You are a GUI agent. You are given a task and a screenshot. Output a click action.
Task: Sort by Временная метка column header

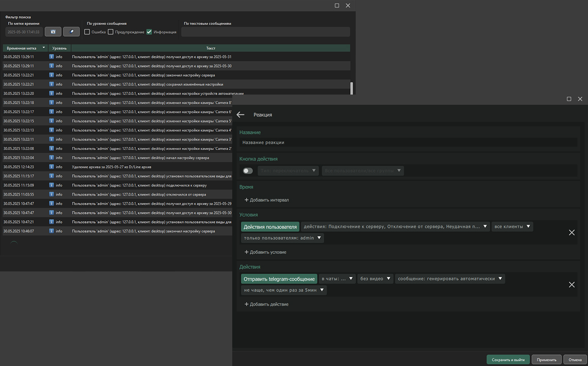point(25,48)
